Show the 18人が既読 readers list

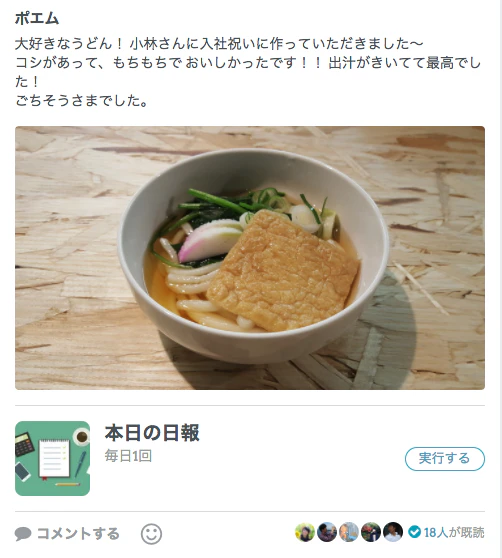[454, 532]
